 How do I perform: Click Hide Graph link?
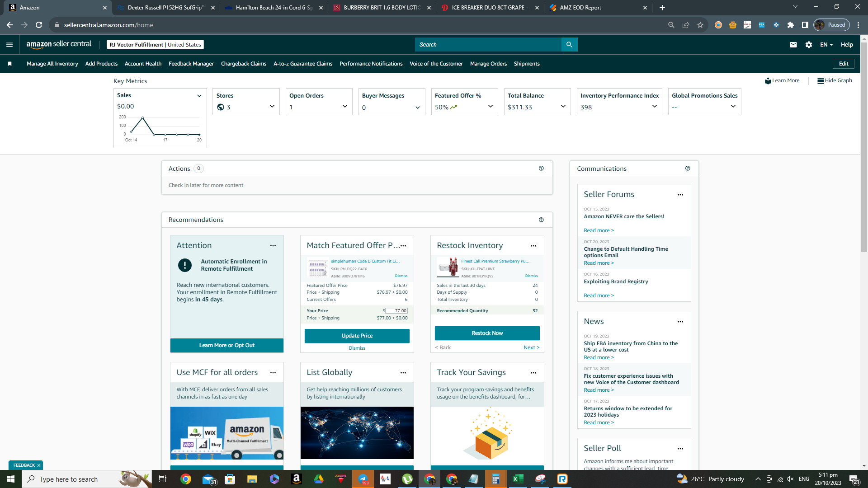835,81
